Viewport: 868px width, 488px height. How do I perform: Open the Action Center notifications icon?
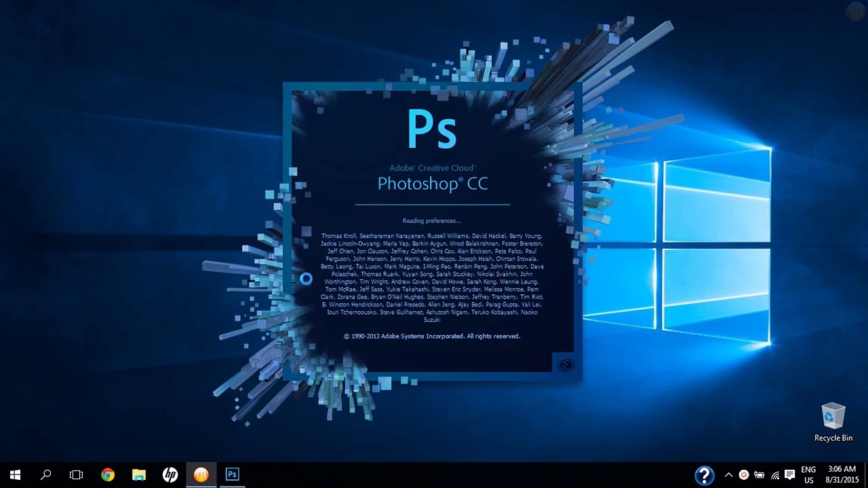click(x=789, y=475)
